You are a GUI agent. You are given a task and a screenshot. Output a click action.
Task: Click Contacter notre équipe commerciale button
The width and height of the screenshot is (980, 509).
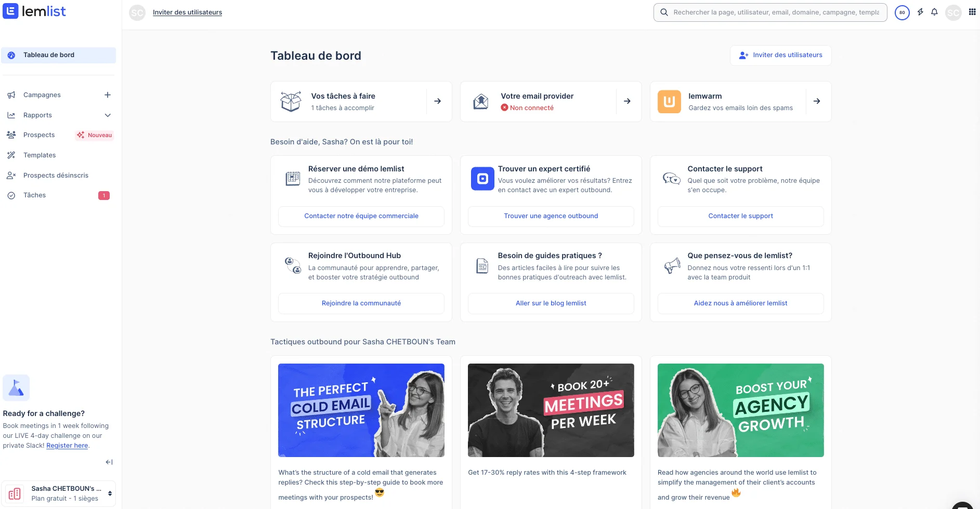pos(361,217)
